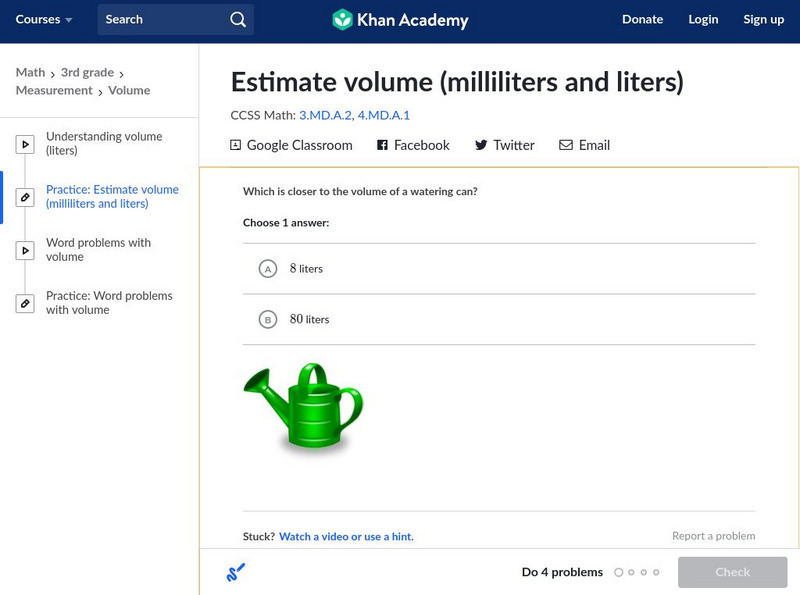Select Donate in the top navigation
Viewport: 800px width, 595px height.
pyautogui.click(x=642, y=19)
